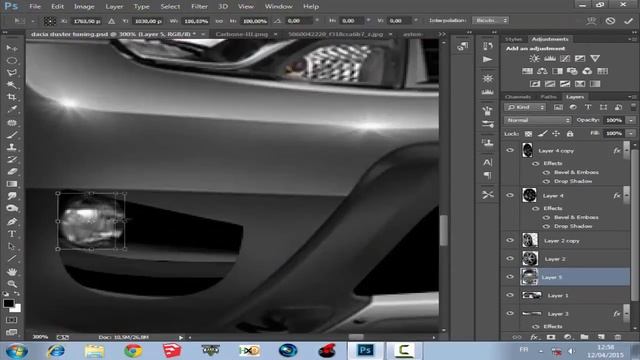The image size is (640, 360).
Task: Select the Path Selection tool
Action: [11, 246]
